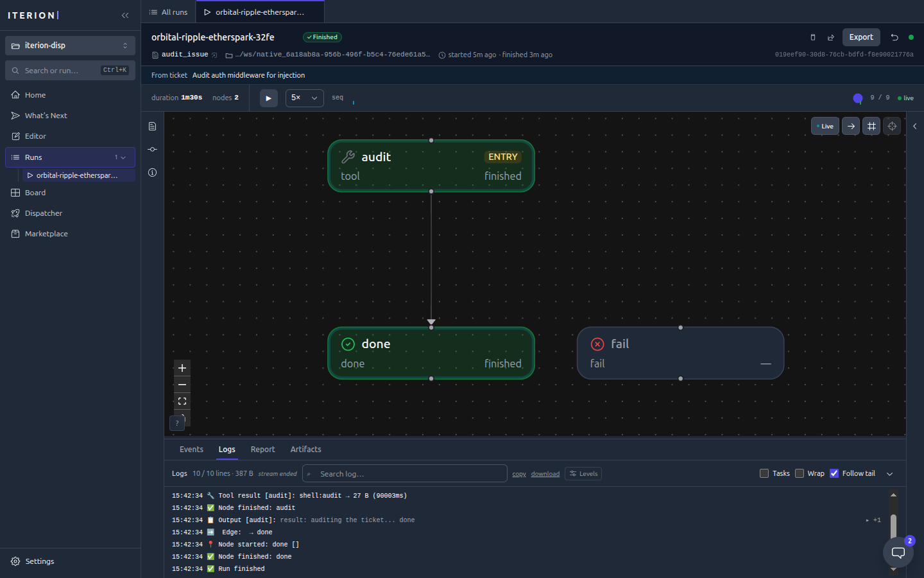Click the folder icon before workspace path

click(x=229, y=55)
